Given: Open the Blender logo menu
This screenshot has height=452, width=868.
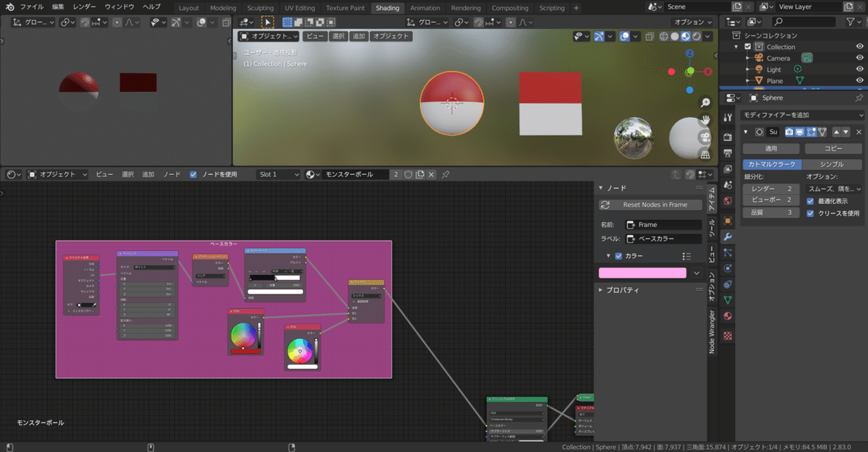Looking at the screenshot, I should [x=9, y=7].
